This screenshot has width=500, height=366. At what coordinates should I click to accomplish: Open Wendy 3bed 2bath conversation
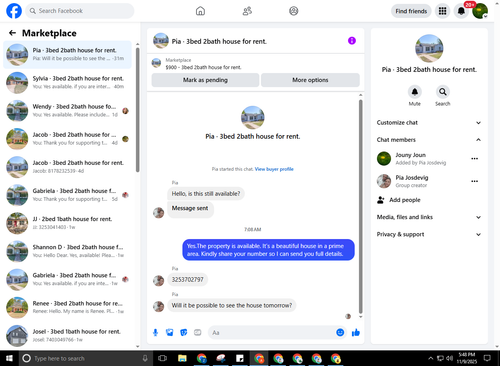click(68, 110)
